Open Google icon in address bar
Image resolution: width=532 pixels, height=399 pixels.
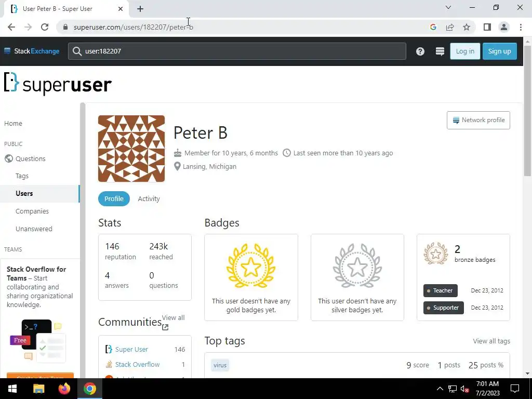(x=433, y=27)
